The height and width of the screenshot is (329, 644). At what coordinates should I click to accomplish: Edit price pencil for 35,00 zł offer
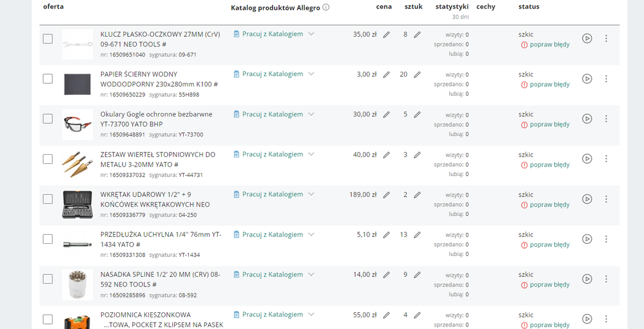386,35
